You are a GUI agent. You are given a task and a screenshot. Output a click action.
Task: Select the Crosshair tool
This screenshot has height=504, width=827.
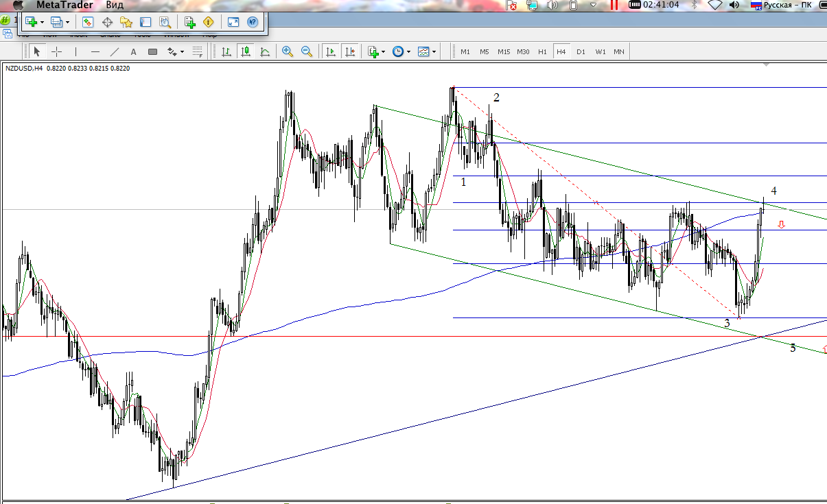[56, 51]
